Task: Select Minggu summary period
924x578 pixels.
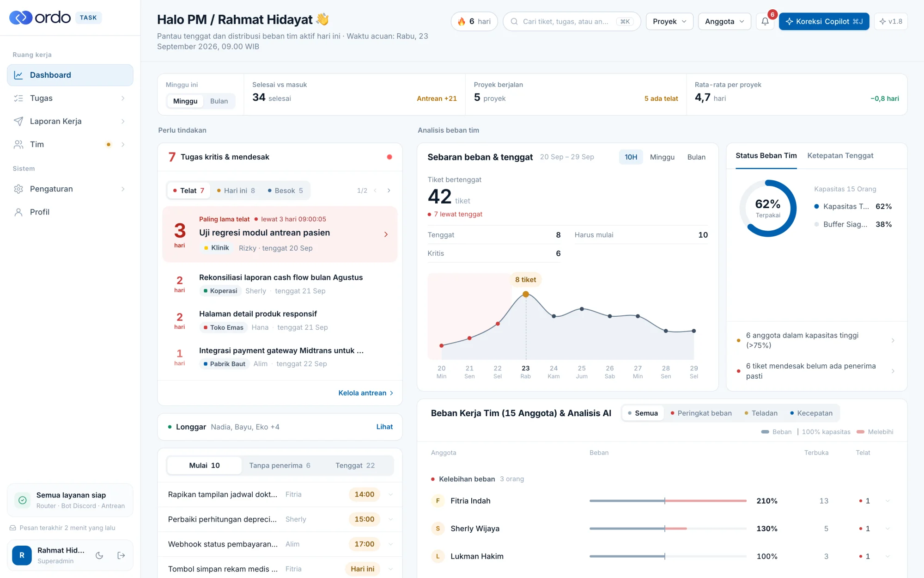Action: pyautogui.click(x=185, y=101)
